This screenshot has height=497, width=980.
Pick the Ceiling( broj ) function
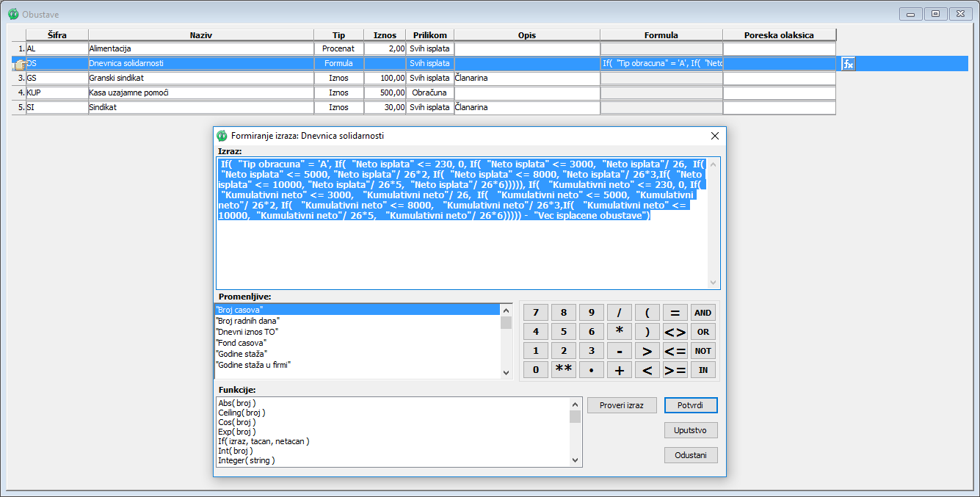tap(242, 413)
